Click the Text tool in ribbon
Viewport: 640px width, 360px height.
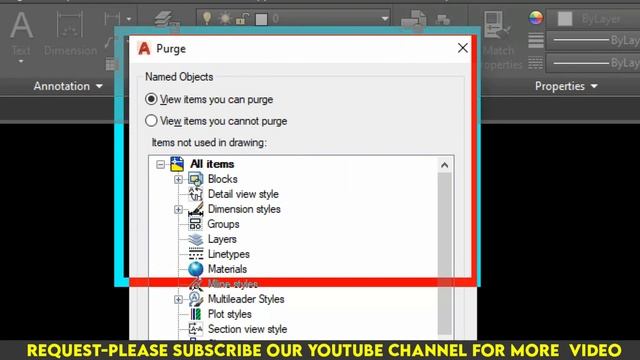pyautogui.click(x=21, y=34)
